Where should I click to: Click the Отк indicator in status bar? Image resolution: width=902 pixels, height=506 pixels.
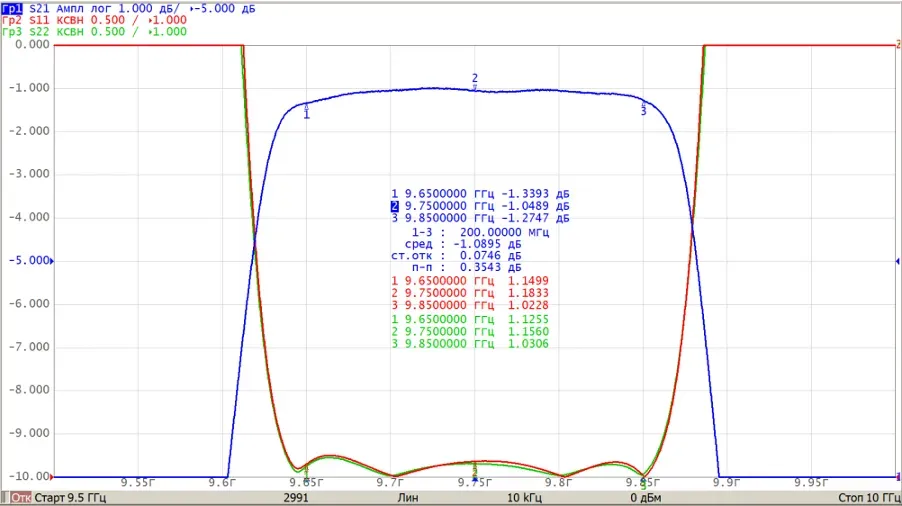(x=21, y=498)
